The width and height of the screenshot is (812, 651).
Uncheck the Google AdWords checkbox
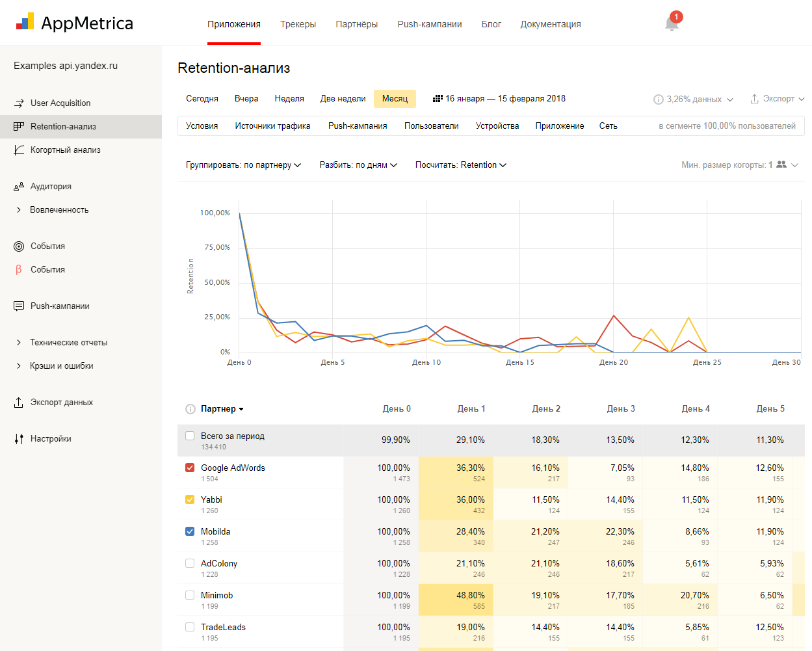coord(190,468)
